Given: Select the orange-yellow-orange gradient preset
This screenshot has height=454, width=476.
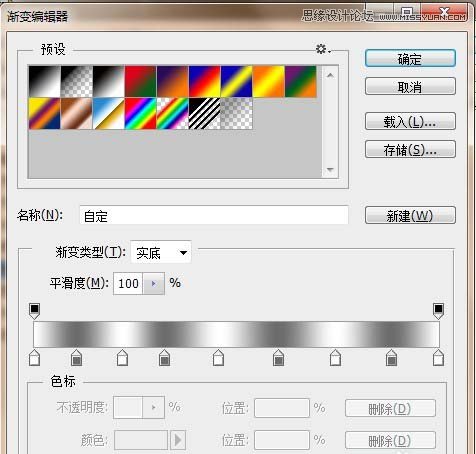Looking at the screenshot, I should click(269, 81).
